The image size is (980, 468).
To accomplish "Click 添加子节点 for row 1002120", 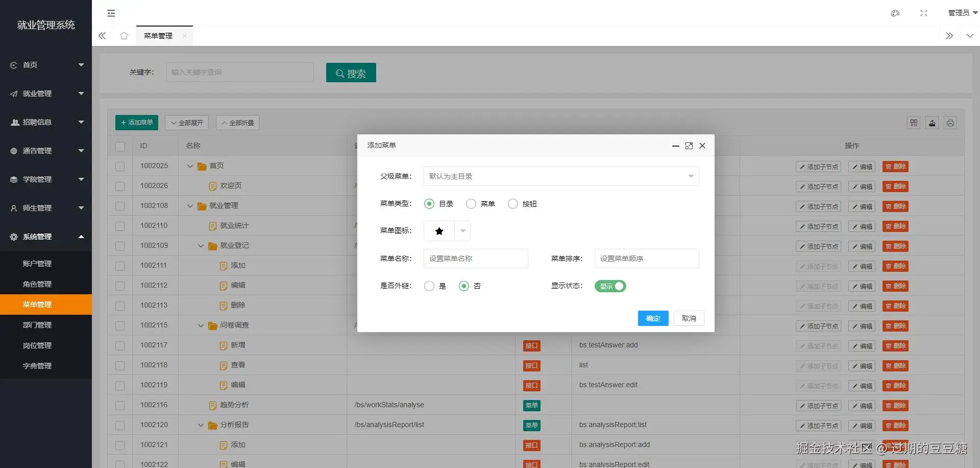I will 819,426.
